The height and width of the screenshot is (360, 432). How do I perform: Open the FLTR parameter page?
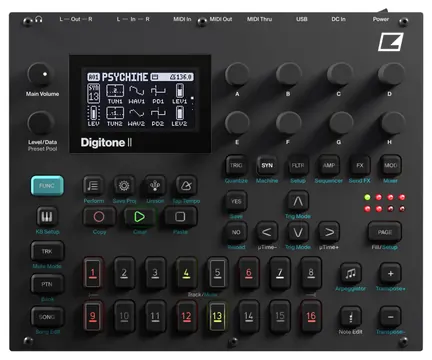298,165
